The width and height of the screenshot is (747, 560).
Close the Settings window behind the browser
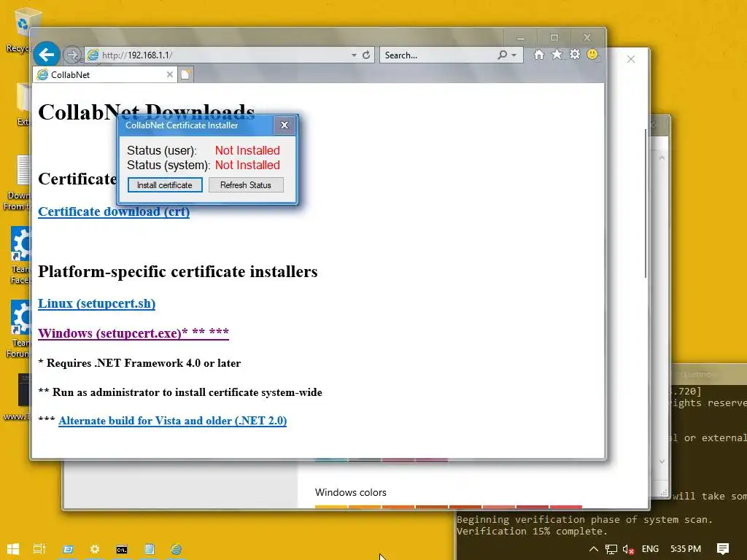(x=631, y=59)
